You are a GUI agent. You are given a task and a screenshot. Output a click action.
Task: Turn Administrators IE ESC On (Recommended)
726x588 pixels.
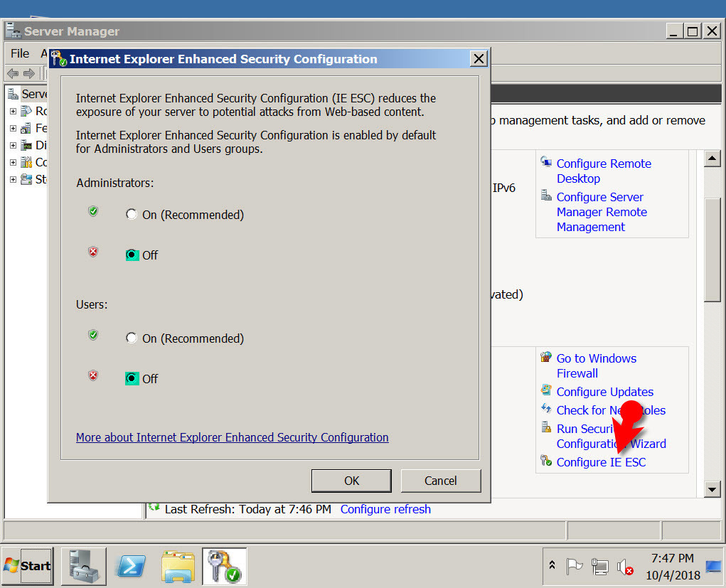click(132, 214)
